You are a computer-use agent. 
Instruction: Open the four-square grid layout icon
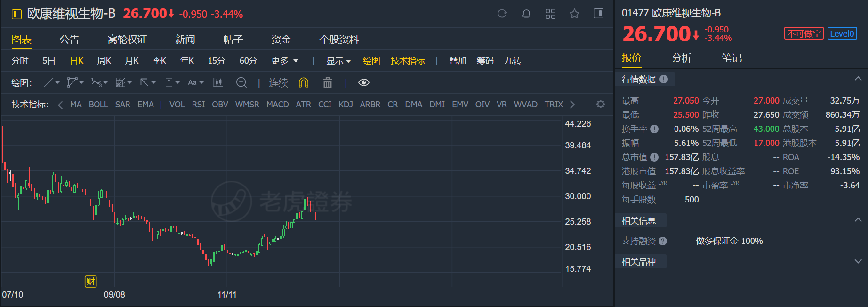(x=550, y=14)
